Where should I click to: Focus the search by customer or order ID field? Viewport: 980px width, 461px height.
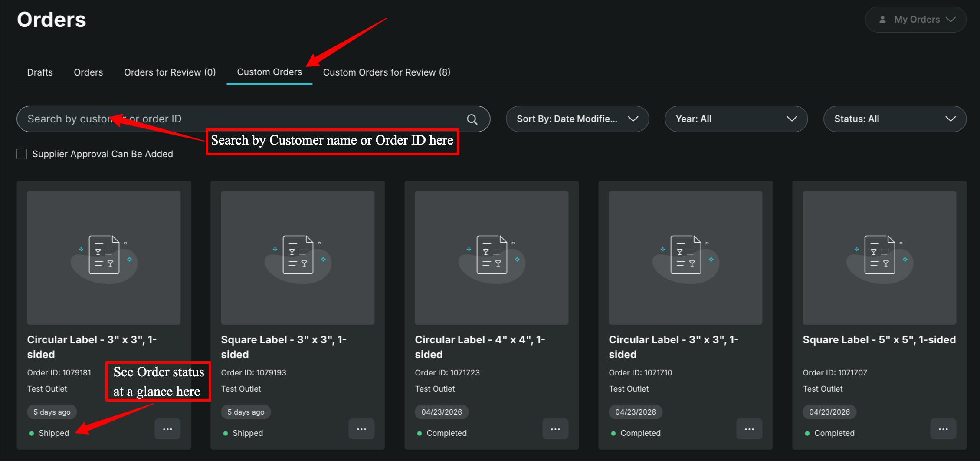click(253, 119)
